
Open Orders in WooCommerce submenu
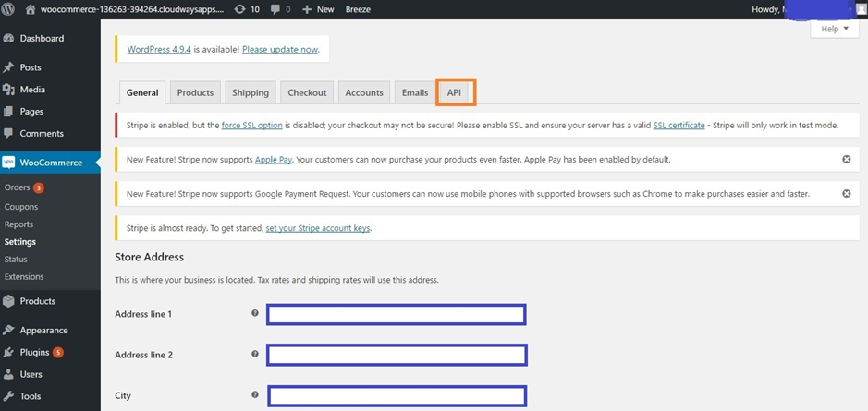pos(18,188)
